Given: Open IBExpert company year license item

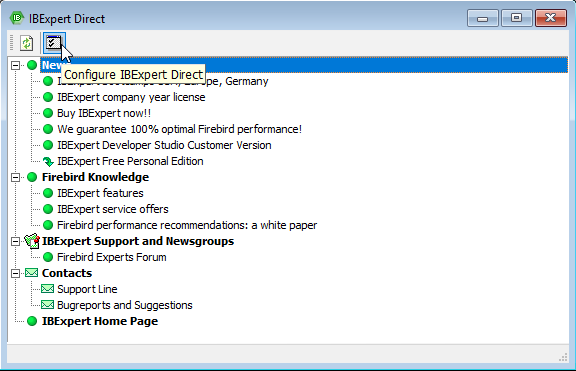Looking at the screenshot, I should pyautogui.click(x=131, y=97).
